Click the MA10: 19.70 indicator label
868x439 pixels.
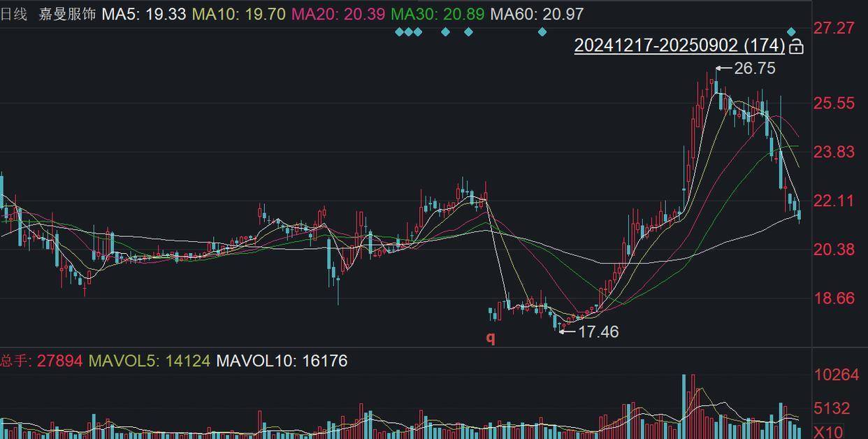pos(238,14)
